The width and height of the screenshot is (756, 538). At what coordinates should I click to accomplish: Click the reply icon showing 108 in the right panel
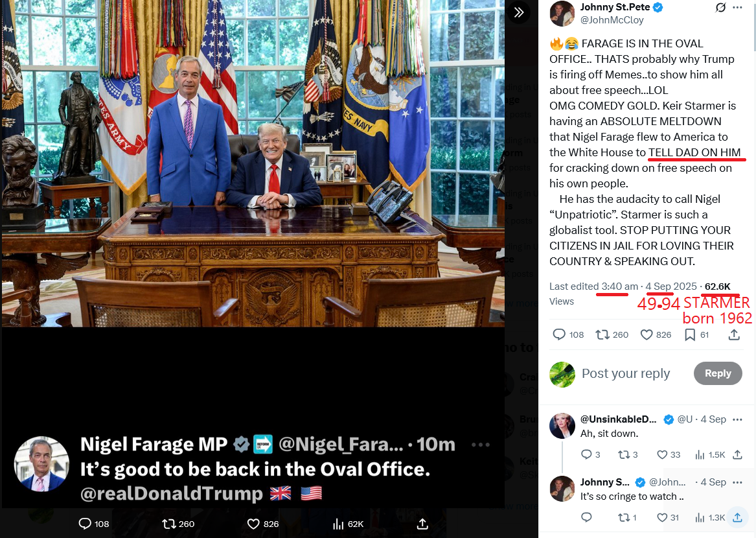[x=568, y=334]
